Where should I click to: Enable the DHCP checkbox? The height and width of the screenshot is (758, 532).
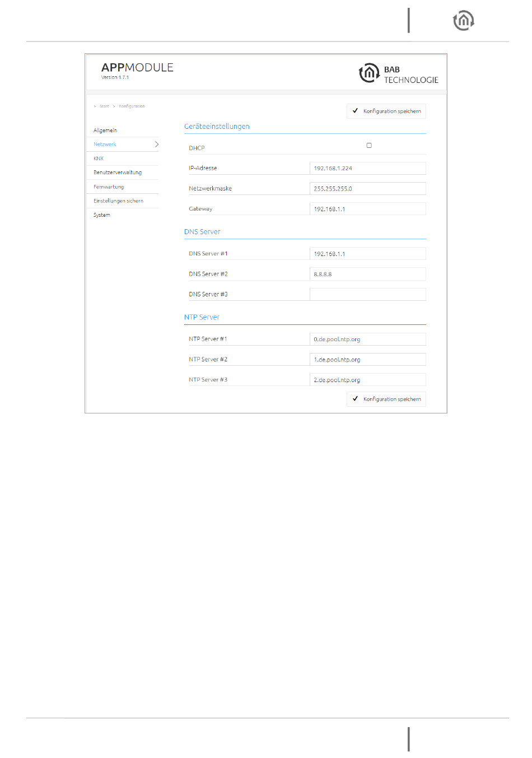pyautogui.click(x=369, y=146)
